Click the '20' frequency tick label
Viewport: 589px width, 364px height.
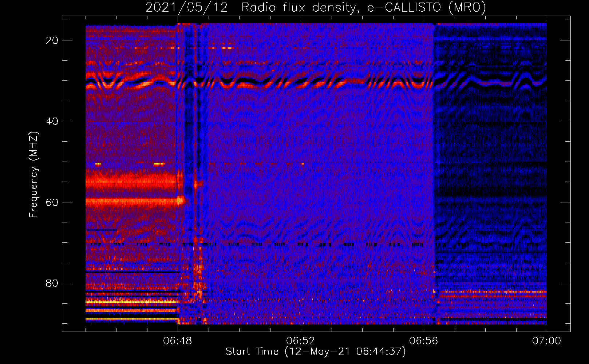pos(52,40)
